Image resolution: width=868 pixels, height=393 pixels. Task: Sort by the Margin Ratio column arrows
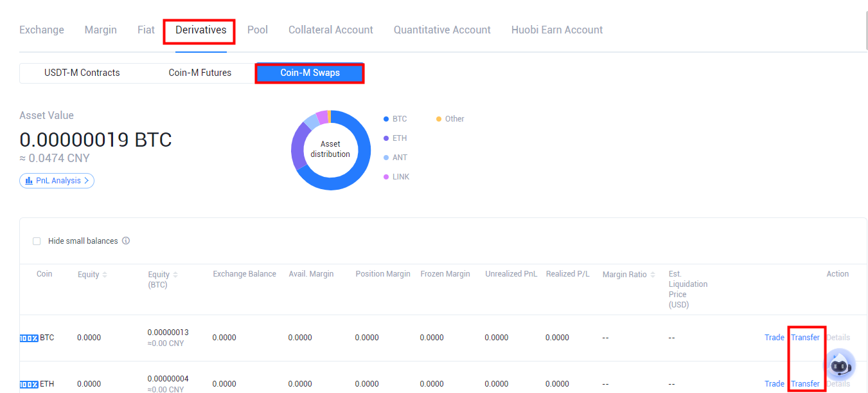tap(653, 275)
